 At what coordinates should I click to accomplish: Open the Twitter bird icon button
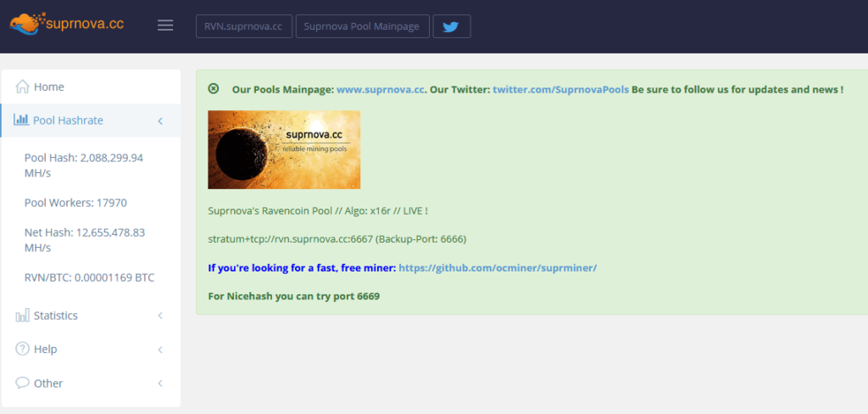click(451, 26)
